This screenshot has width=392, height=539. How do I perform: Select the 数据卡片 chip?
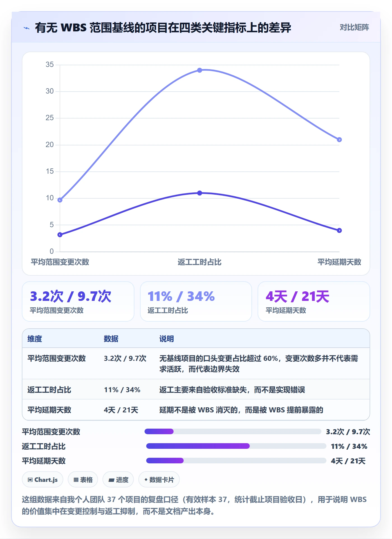click(159, 480)
